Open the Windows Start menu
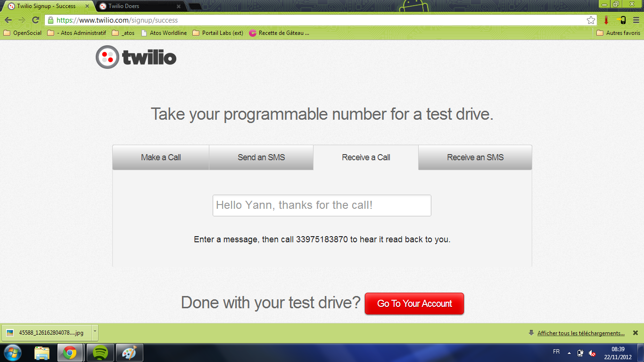 (12, 353)
